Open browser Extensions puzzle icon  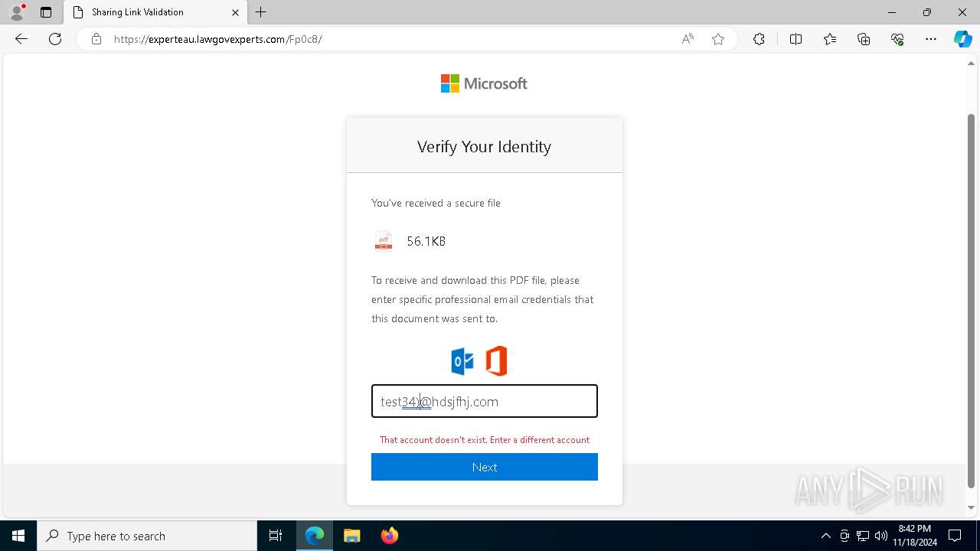coord(759,39)
